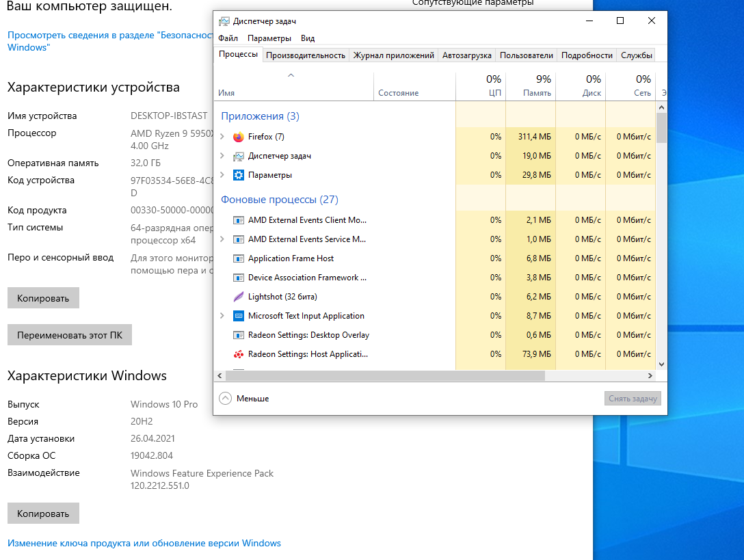This screenshot has height=560, width=744.
Task: Click the install date 26.04.2021
Action: tap(152, 438)
